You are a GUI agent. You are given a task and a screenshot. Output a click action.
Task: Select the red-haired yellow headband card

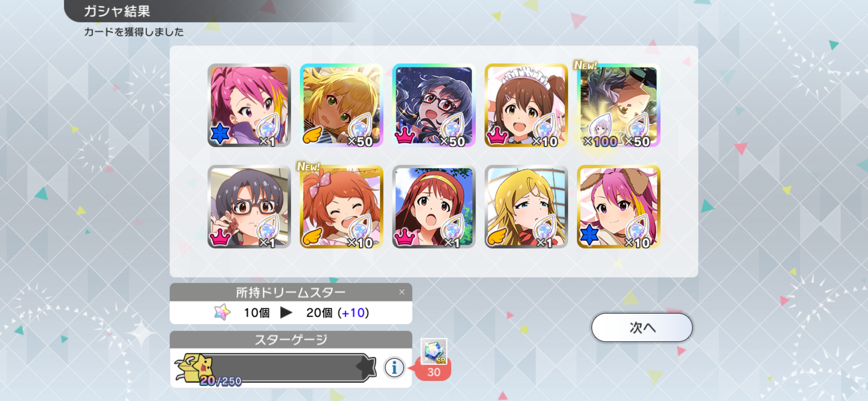[434, 207]
